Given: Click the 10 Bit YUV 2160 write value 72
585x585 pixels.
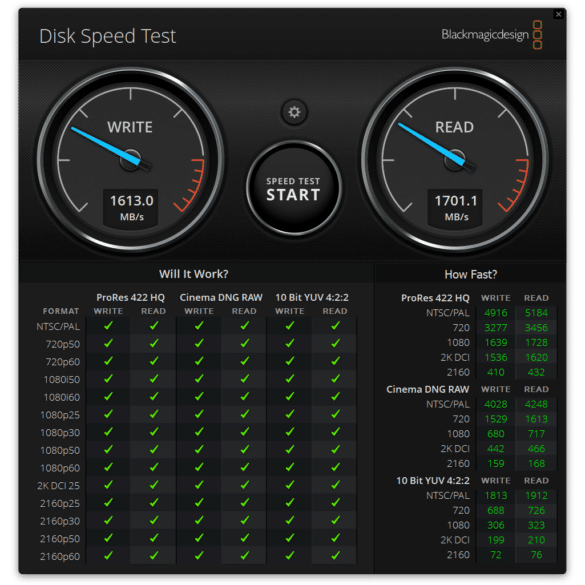Looking at the screenshot, I should (496, 555).
